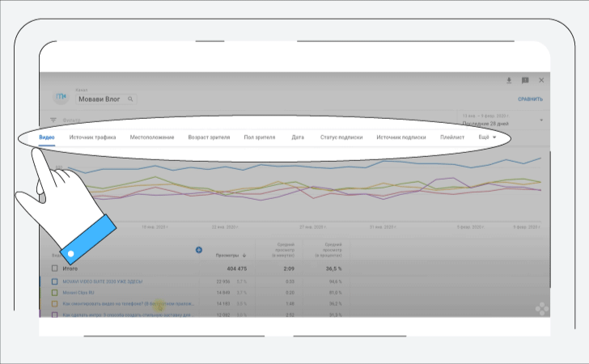Viewport: 589px width, 364px height.
Task: Toggle the Итого checkbox
Action: point(55,268)
